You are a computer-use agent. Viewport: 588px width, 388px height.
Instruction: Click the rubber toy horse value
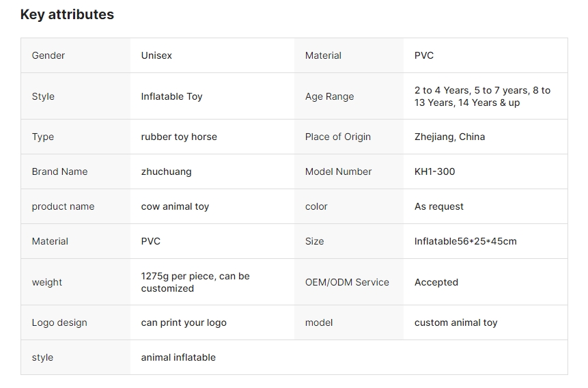coord(179,137)
